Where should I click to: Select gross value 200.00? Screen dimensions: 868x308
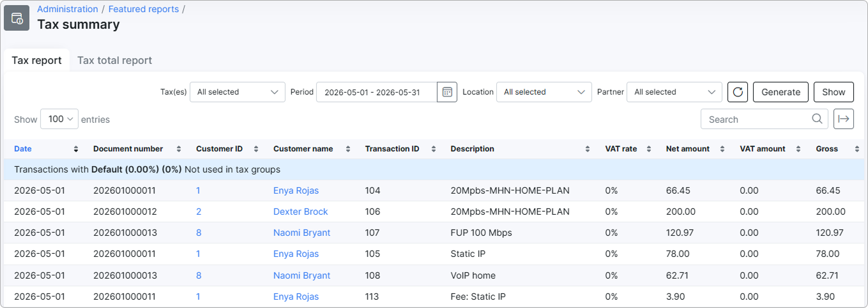click(830, 212)
